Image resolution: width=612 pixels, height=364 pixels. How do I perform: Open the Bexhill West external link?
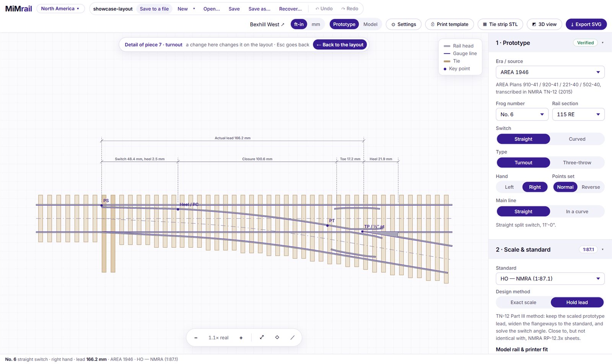click(x=267, y=24)
